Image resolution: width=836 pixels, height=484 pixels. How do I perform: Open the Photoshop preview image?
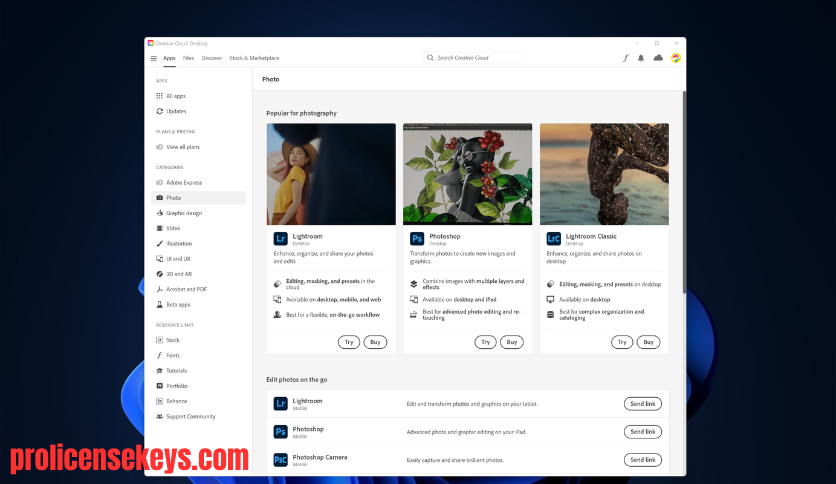pos(468,174)
